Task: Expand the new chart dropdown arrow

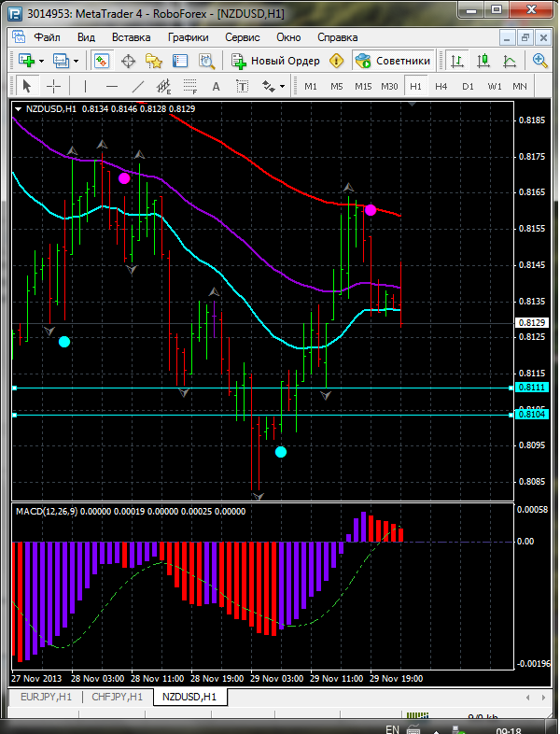Action: pyautogui.click(x=42, y=61)
